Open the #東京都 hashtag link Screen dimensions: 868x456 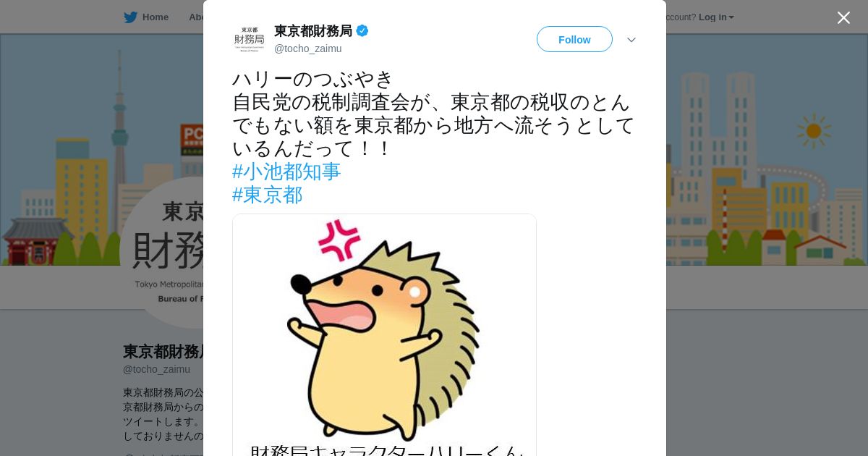click(x=268, y=195)
